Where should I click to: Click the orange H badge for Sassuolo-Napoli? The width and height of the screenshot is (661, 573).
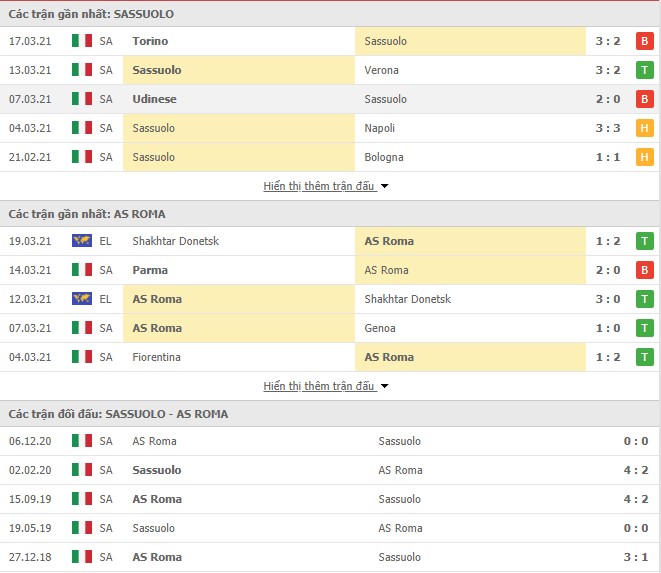tap(644, 128)
